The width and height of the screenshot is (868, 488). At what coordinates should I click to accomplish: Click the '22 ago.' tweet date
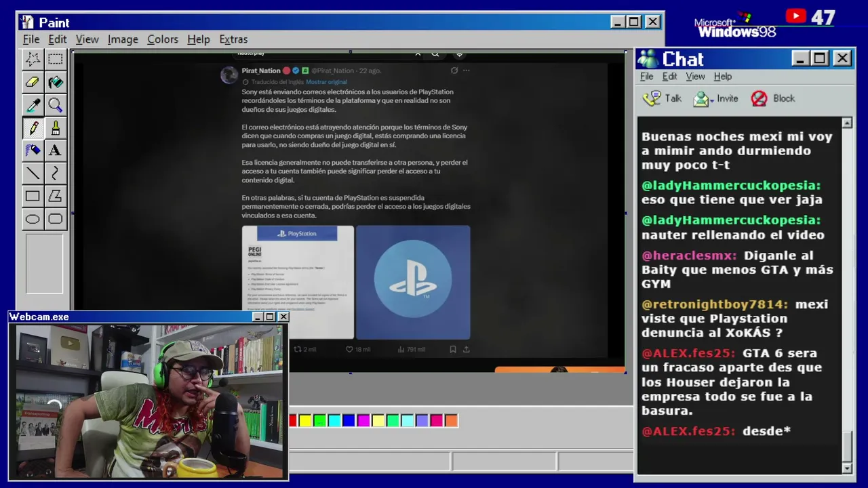click(370, 70)
